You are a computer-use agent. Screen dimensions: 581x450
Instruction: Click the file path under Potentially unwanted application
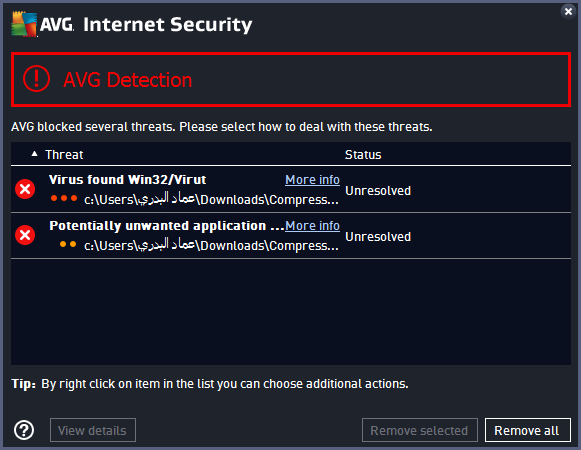211,245
